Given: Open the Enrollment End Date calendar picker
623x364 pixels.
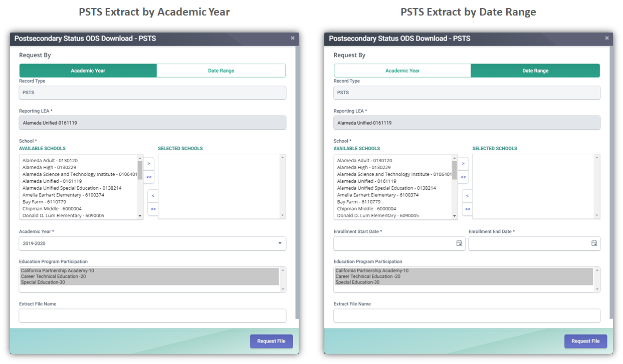Looking at the screenshot, I should tap(593, 243).
